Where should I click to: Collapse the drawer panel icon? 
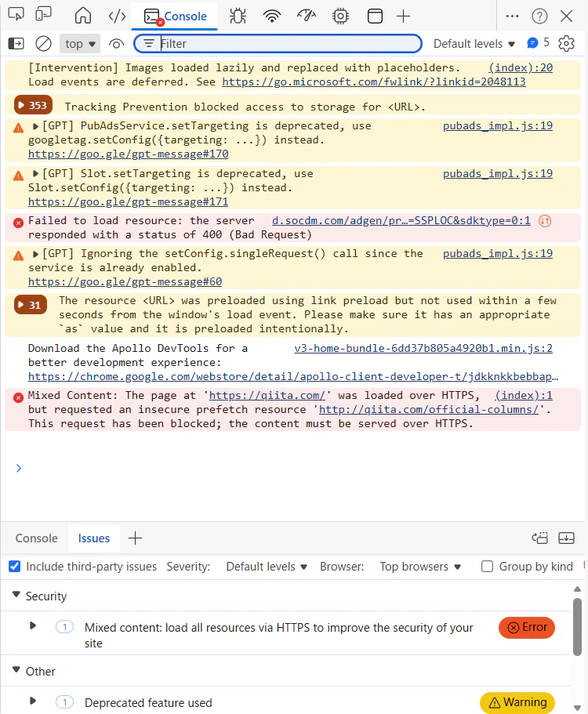(566, 538)
